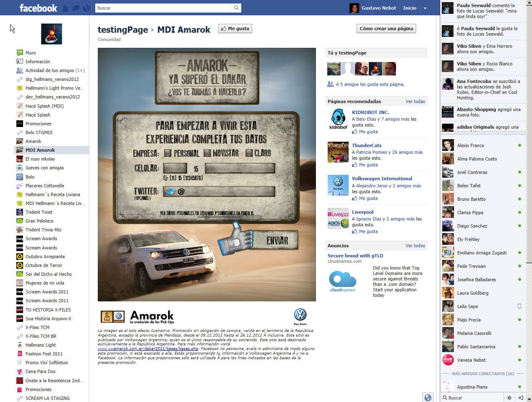Click the Enviar button on the form

(x=277, y=241)
